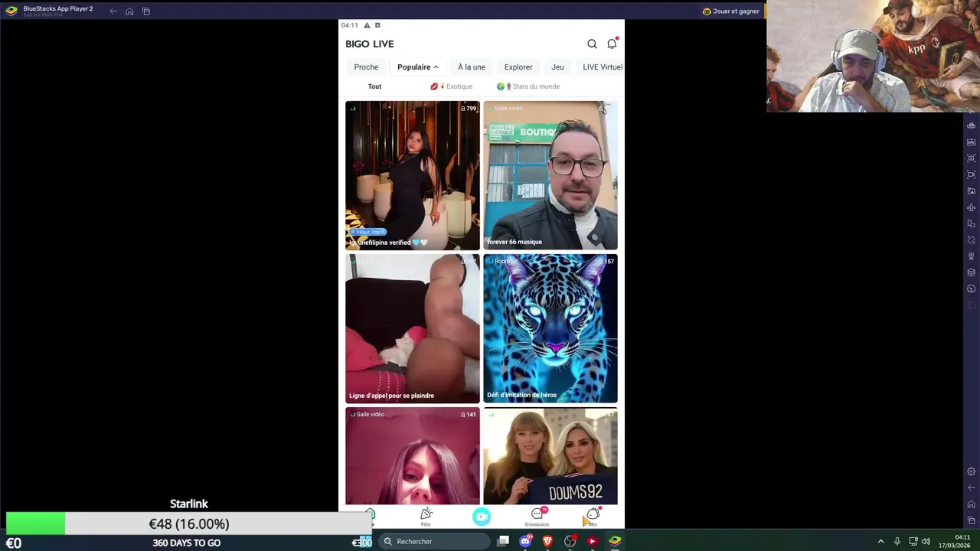Screen dimensions: 980x551
Task: Switch to the LIVE Virtuel tab
Action: [603, 67]
